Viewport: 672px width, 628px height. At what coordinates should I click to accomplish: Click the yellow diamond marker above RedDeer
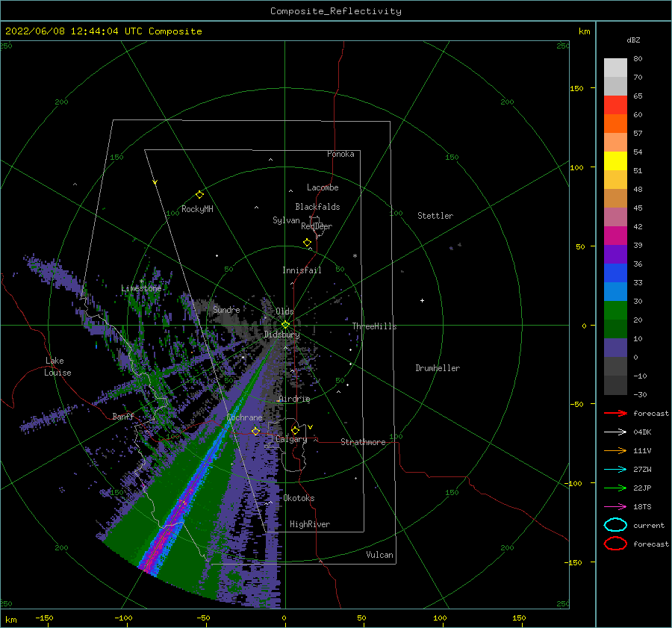308,243
